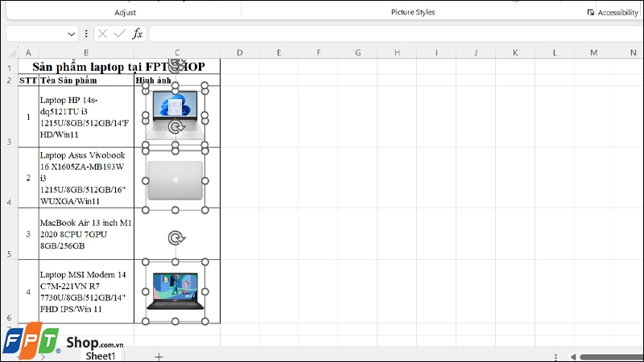The image size is (644, 362).
Task: Select the 'STT' header cell
Action: [x=28, y=80]
